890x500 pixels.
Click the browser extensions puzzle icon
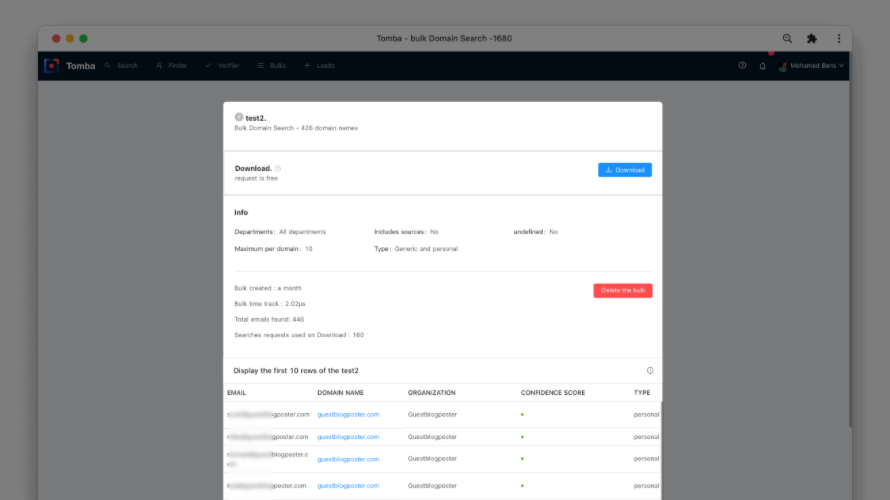click(812, 38)
